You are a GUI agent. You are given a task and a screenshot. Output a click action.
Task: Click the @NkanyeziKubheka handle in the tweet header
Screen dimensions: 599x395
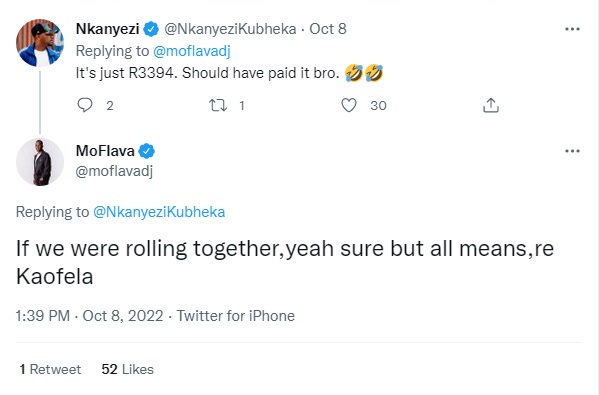click(x=230, y=29)
